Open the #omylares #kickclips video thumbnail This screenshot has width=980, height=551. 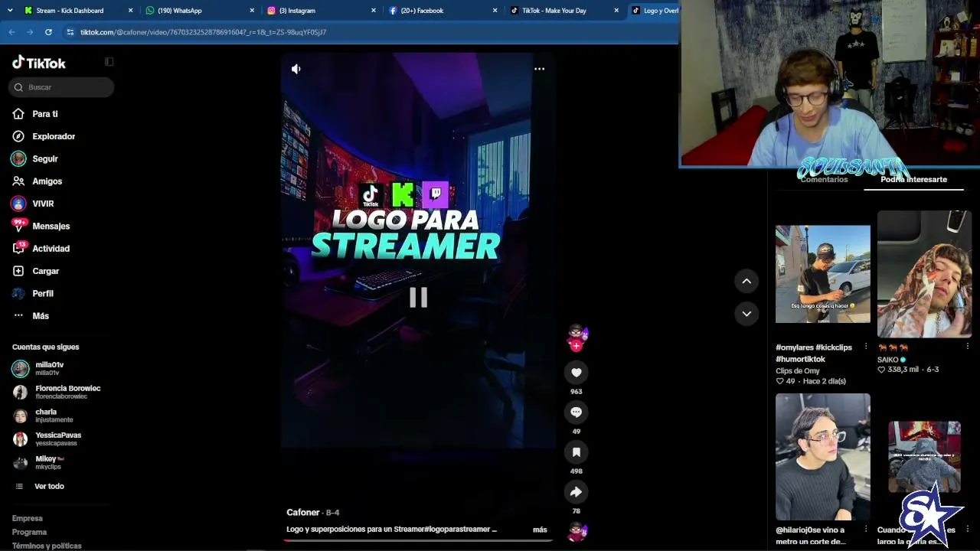pyautogui.click(x=823, y=274)
